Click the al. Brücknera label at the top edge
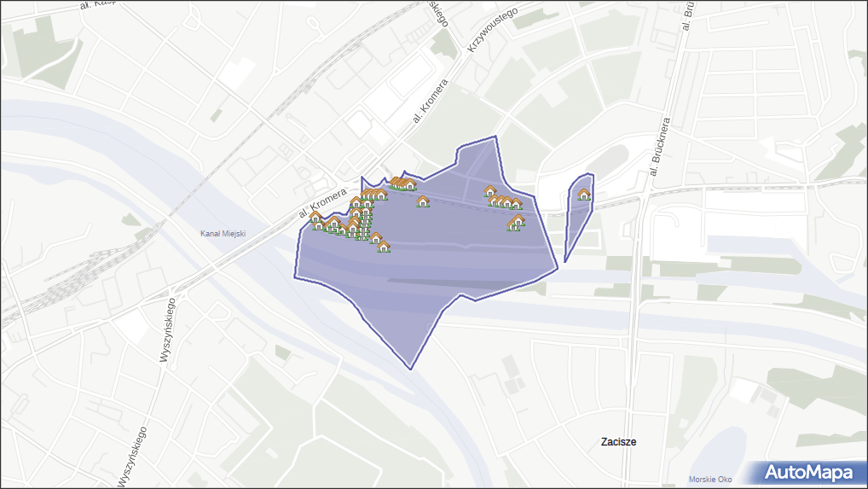 click(686, 15)
